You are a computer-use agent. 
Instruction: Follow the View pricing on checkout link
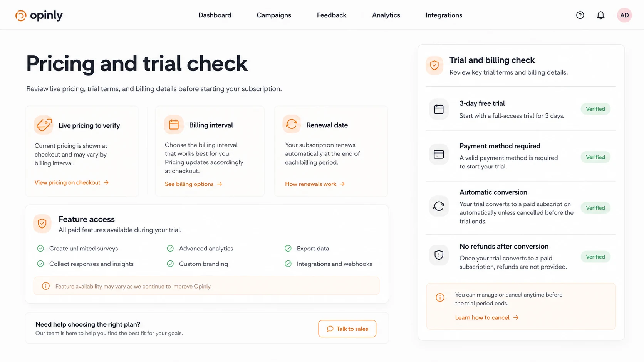click(x=72, y=182)
